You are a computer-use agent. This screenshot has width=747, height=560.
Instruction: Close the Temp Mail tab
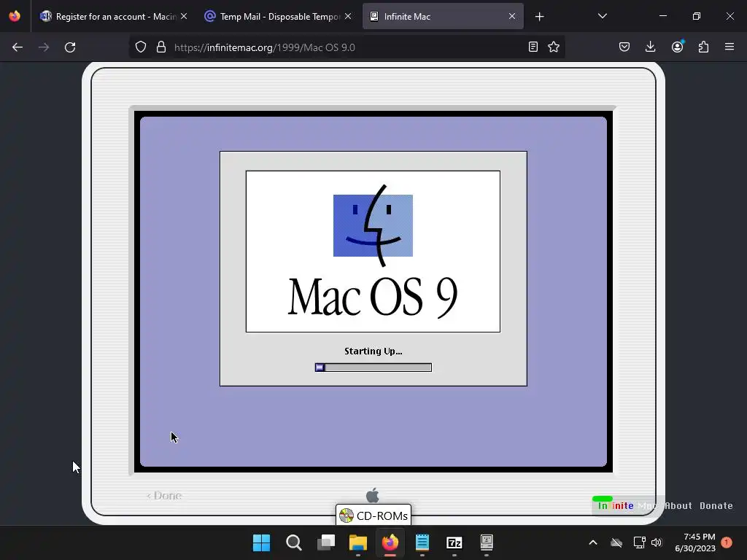pyautogui.click(x=348, y=16)
